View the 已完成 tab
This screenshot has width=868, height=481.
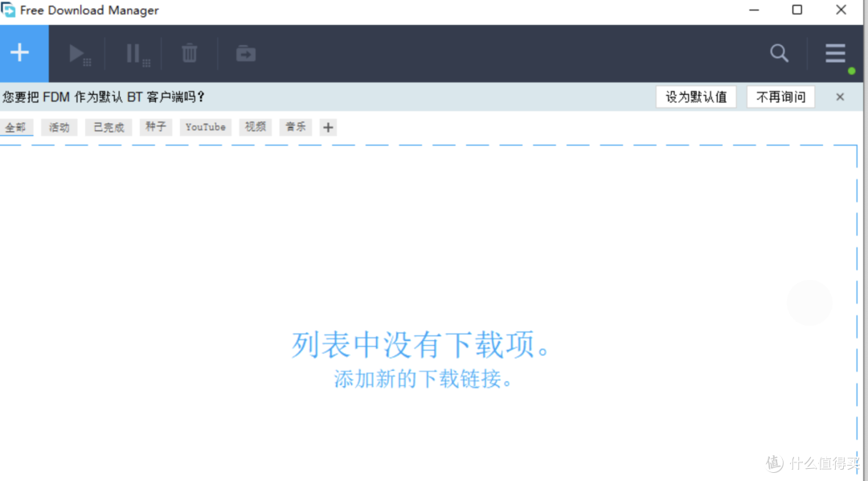pyautogui.click(x=108, y=127)
